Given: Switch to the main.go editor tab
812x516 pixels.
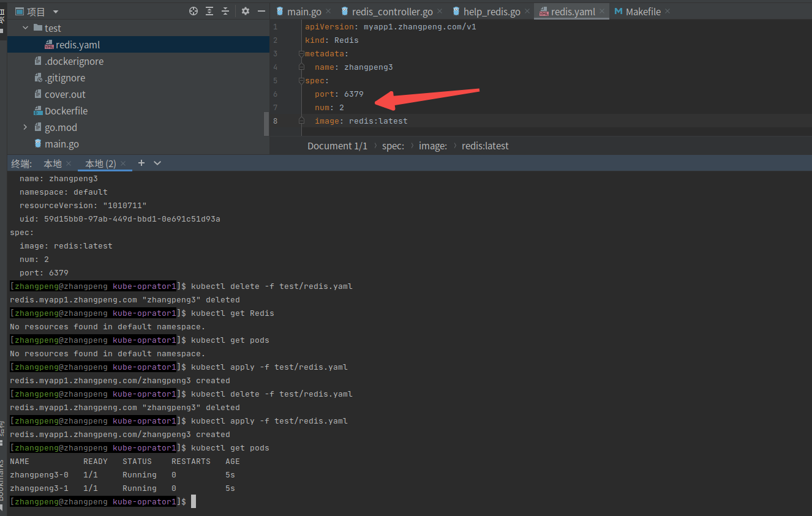Looking at the screenshot, I should (304, 12).
